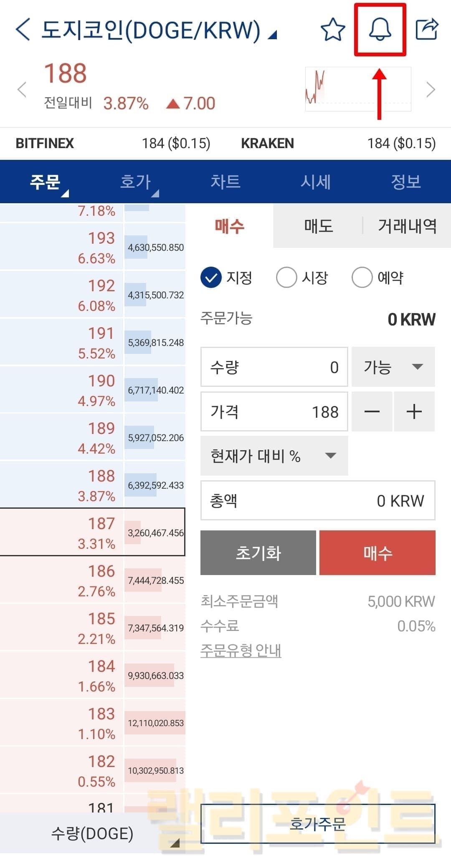Open the coin pair selector dropdown
The width and height of the screenshot is (451, 868).
coord(273,34)
